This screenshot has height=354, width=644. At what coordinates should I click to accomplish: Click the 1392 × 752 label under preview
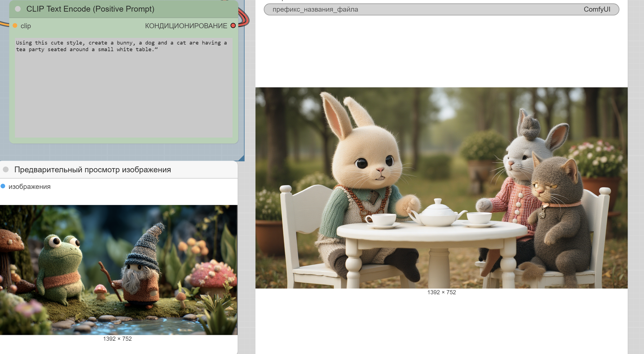(117, 339)
